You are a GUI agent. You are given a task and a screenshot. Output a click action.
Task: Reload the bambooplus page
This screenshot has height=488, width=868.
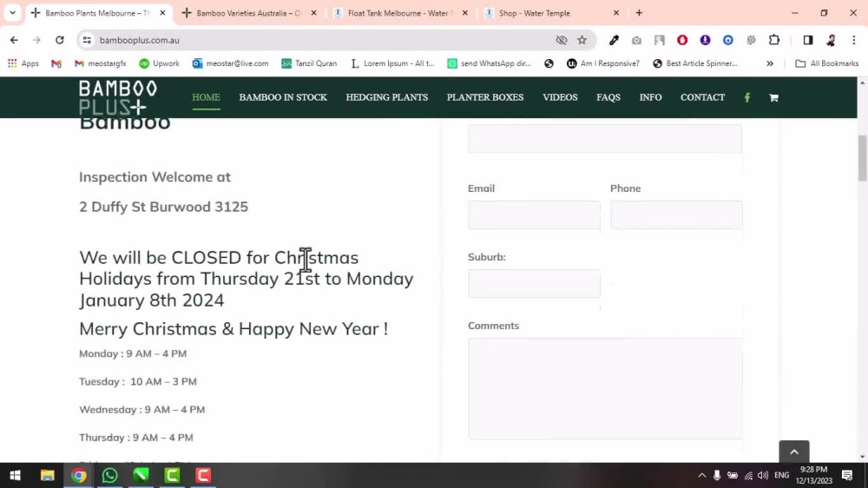point(60,40)
